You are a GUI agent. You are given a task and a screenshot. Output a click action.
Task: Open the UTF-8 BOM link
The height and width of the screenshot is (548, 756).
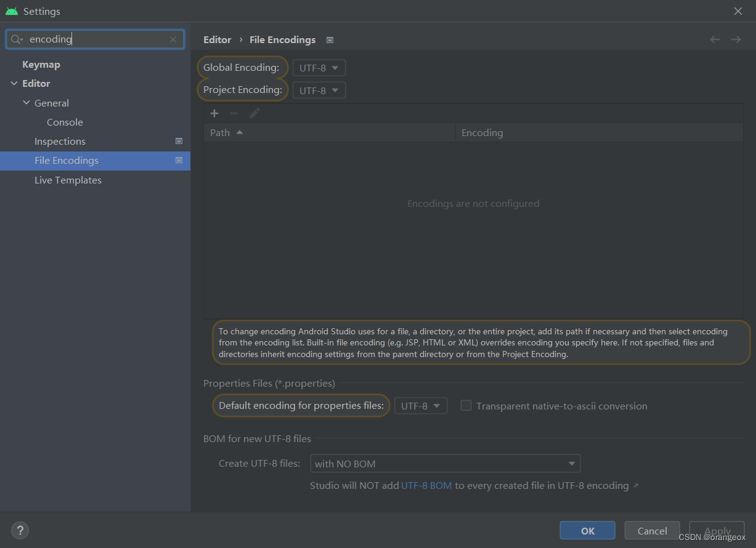click(426, 485)
